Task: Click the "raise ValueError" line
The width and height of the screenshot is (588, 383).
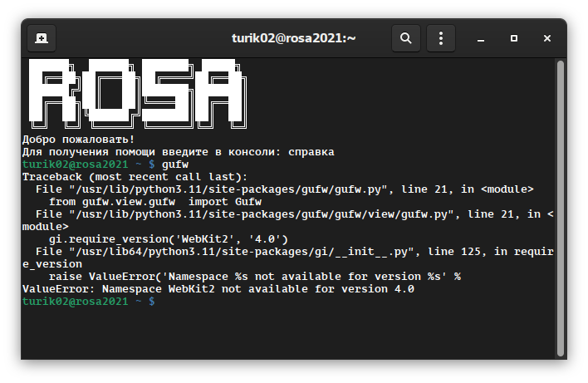Action: pos(255,277)
